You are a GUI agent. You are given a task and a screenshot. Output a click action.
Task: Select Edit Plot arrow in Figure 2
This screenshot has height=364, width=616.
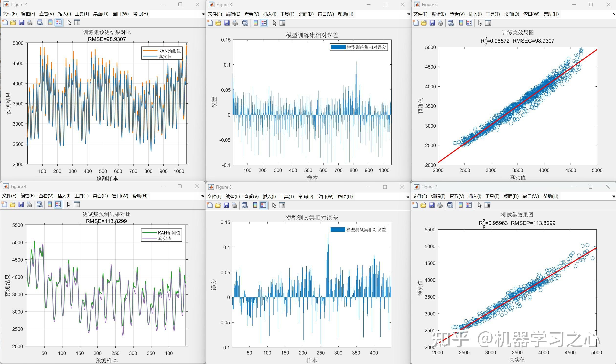click(x=69, y=22)
